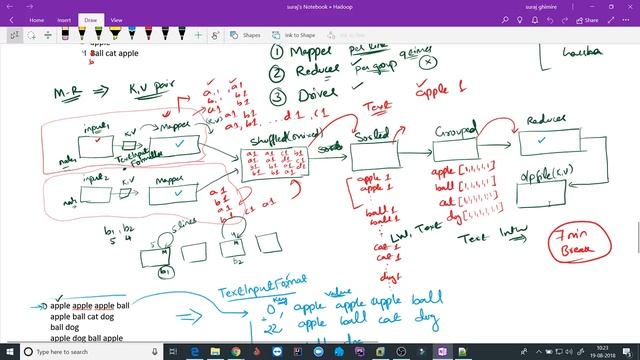The height and width of the screenshot is (360, 640).
Task: Click typed text 'apple ball cat dog'
Action: click(82, 316)
